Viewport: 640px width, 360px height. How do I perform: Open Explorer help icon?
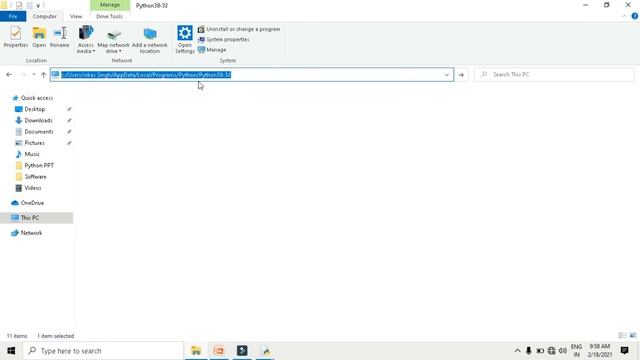tap(634, 16)
